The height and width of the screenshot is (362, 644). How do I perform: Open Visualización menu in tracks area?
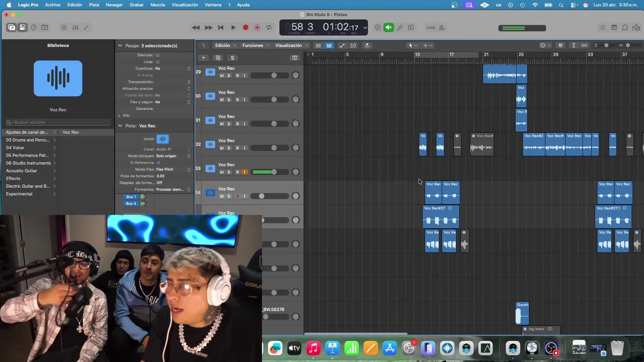coord(291,45)
